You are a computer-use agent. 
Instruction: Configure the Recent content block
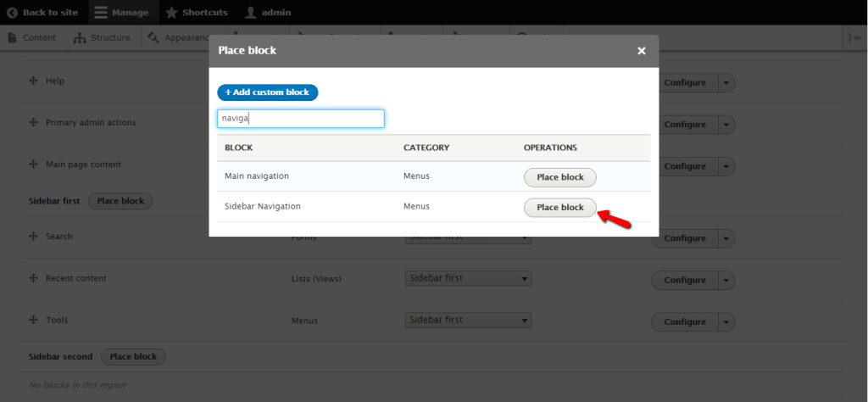click(x=685, y=280)
